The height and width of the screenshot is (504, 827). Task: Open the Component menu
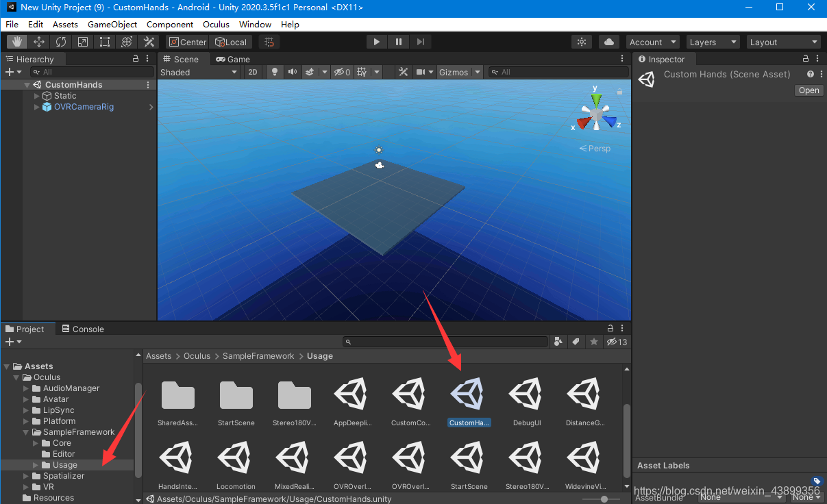tap(170, 24)
